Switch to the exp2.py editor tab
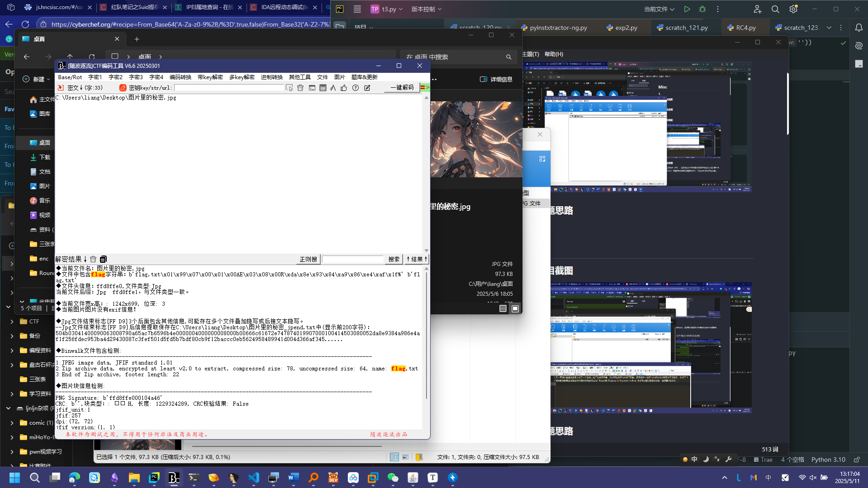Image resolution: width=868 pixels, height=488 pixels. pos(622,28)
